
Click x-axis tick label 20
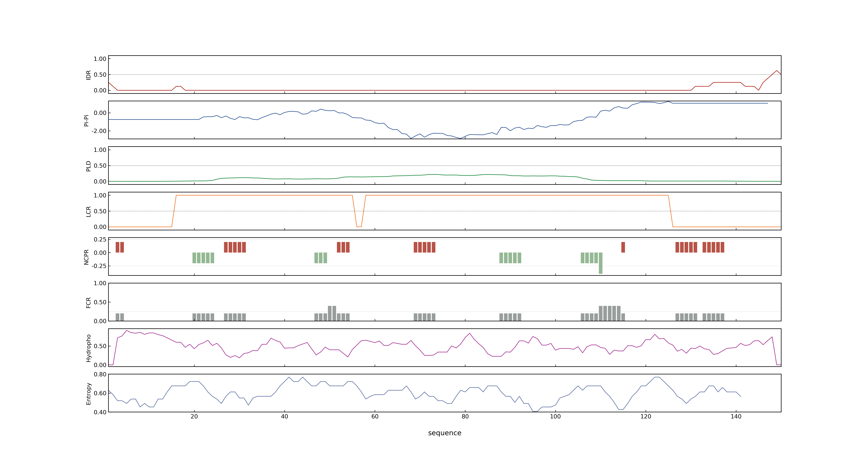point(194,416)
